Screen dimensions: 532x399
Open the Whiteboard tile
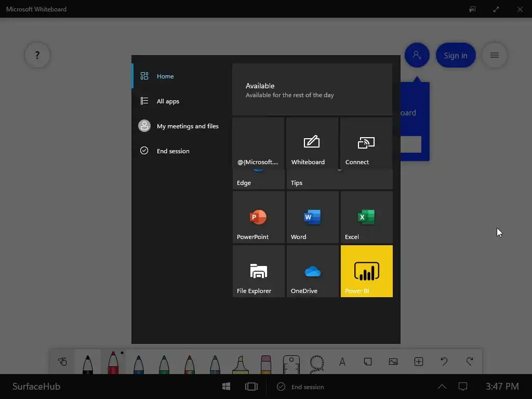312,143
